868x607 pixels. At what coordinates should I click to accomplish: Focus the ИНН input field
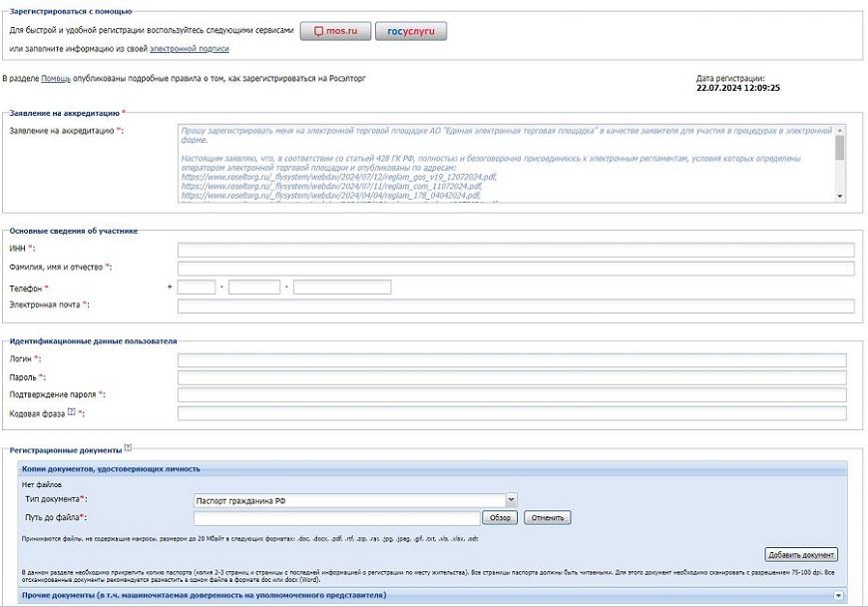pyautogui.click(x=516, y=250)
